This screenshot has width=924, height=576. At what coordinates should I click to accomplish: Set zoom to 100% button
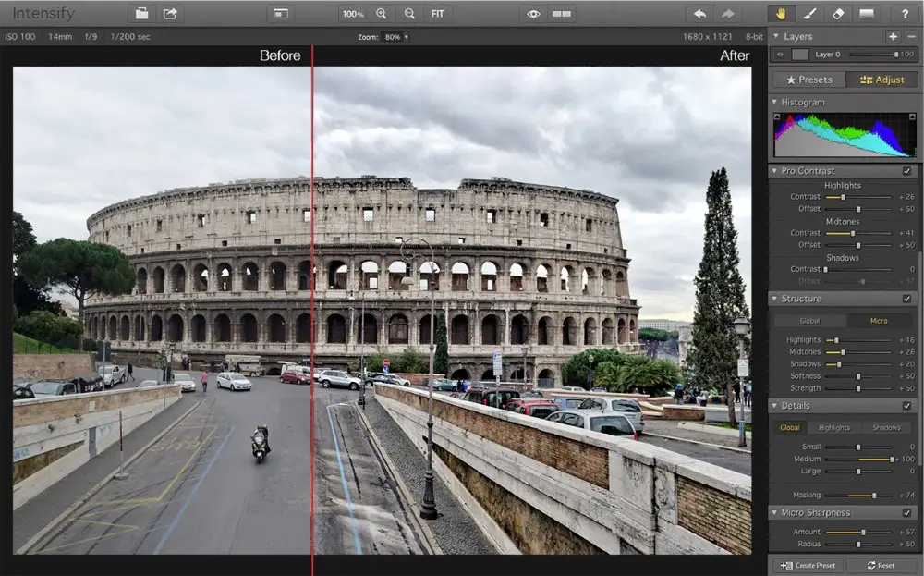pos(353,14)
